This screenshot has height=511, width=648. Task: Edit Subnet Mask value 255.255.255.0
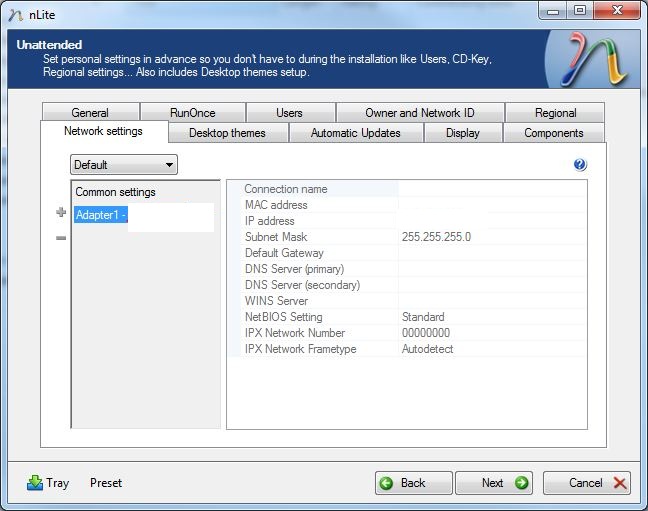[x=492, y=237]
